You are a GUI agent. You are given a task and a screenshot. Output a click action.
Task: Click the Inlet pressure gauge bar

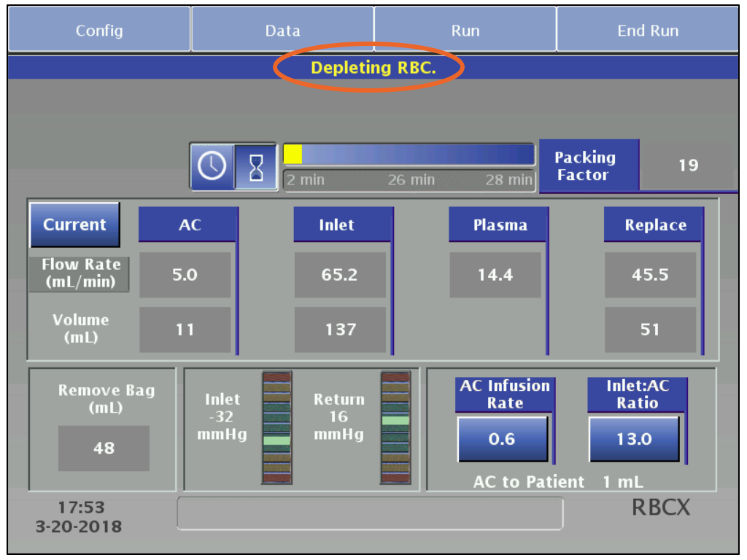pos(276,427)
